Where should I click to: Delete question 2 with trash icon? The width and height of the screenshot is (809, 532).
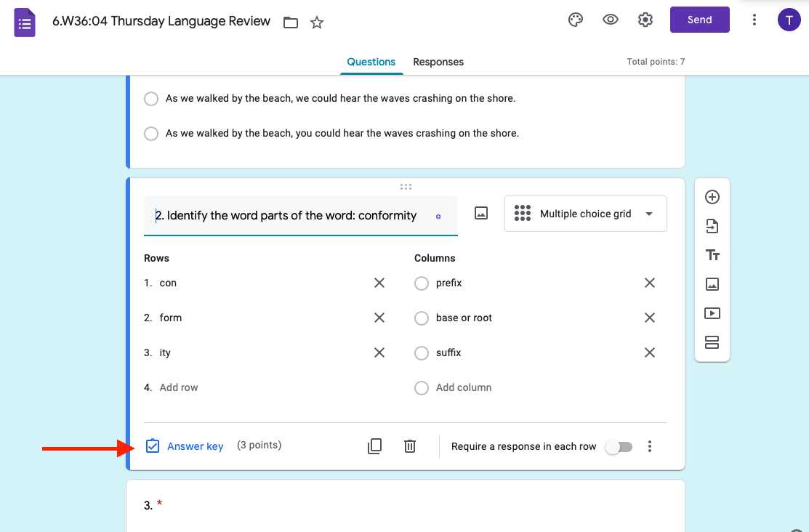click(x=410, y=446)
